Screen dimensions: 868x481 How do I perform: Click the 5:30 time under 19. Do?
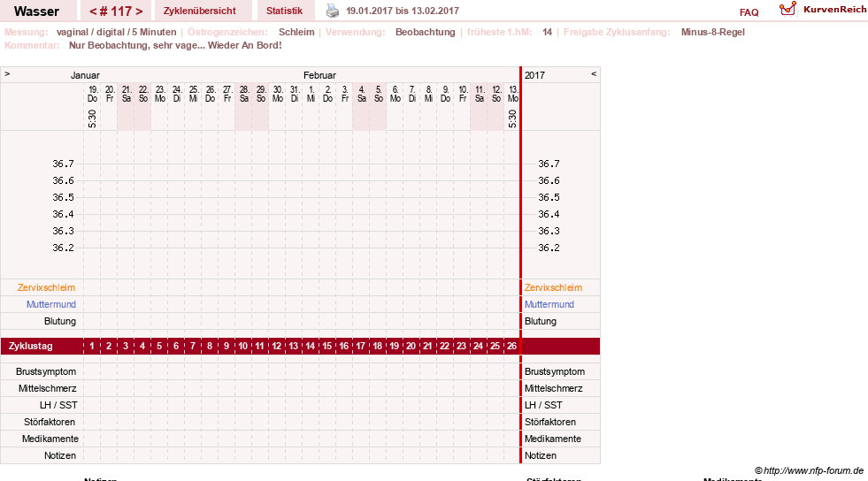click(x=92, y=118)
